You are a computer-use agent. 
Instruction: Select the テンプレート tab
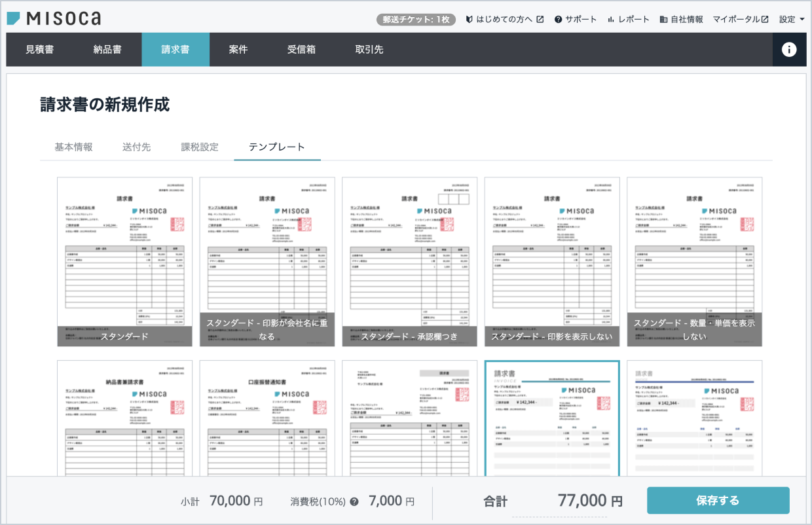click(277, 147)
